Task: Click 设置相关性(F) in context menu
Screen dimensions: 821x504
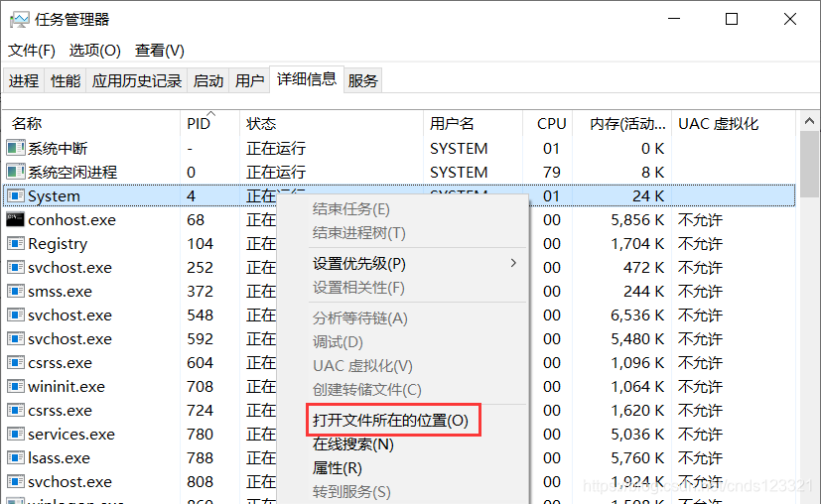Action: pyautogui.click(x=358, y=288)
